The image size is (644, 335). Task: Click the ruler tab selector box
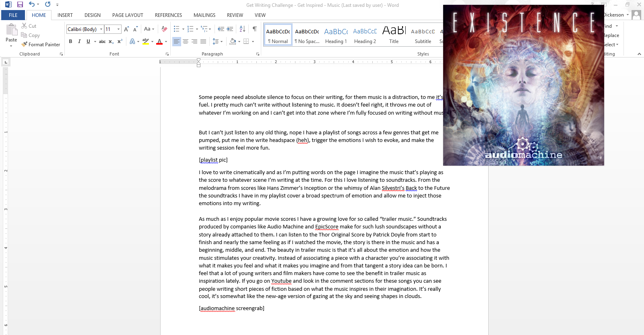click(6, 62)
